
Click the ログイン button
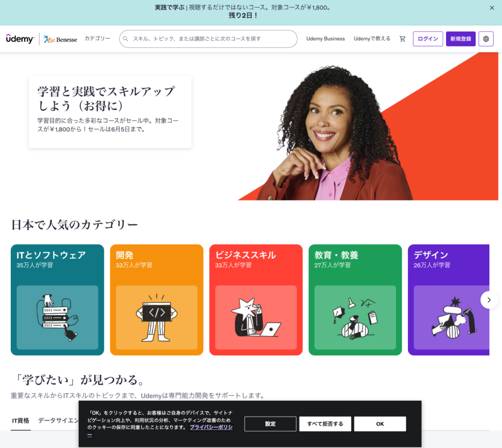(x=427, y=39)
